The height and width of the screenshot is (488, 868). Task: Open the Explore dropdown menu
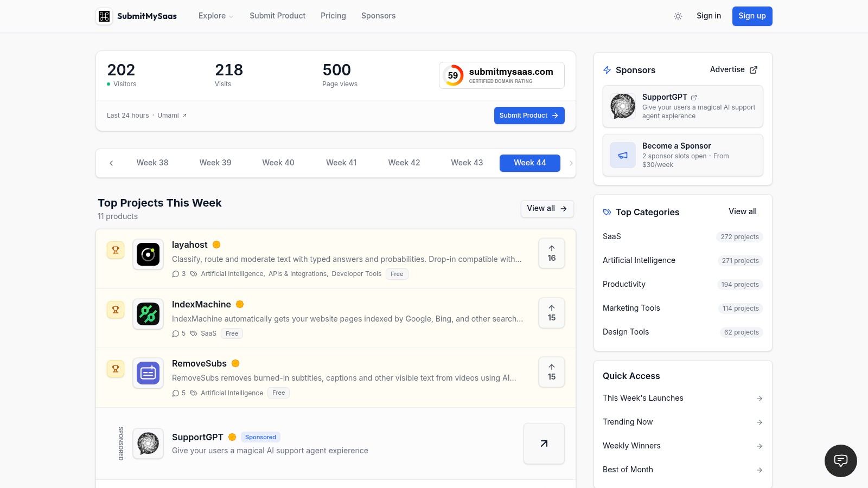tap(216, 16)
